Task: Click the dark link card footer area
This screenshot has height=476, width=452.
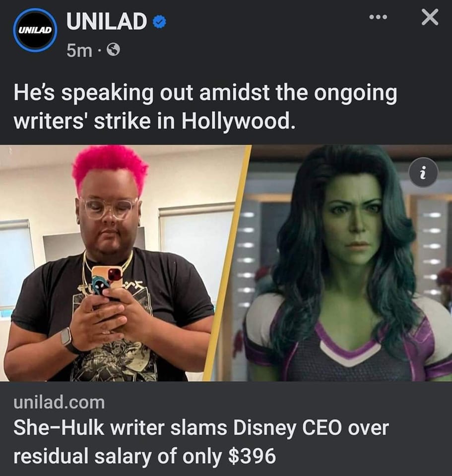Action: [226, 428]
